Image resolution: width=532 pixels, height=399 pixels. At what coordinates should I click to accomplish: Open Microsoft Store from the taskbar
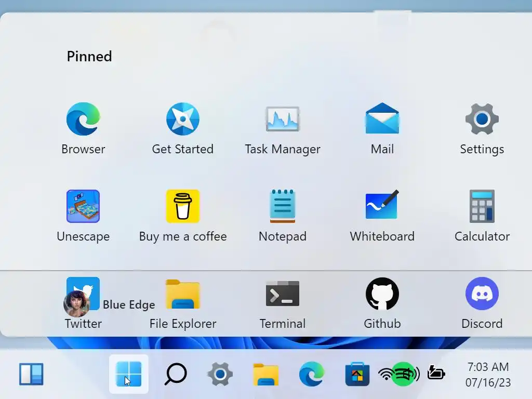click(x=357, y=374)
